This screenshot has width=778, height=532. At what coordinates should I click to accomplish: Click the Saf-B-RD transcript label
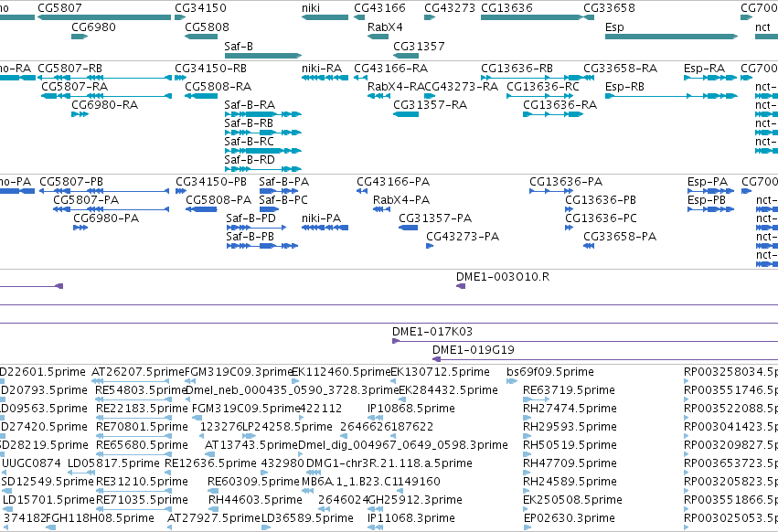pyautogui.click(x=250, y=160)
